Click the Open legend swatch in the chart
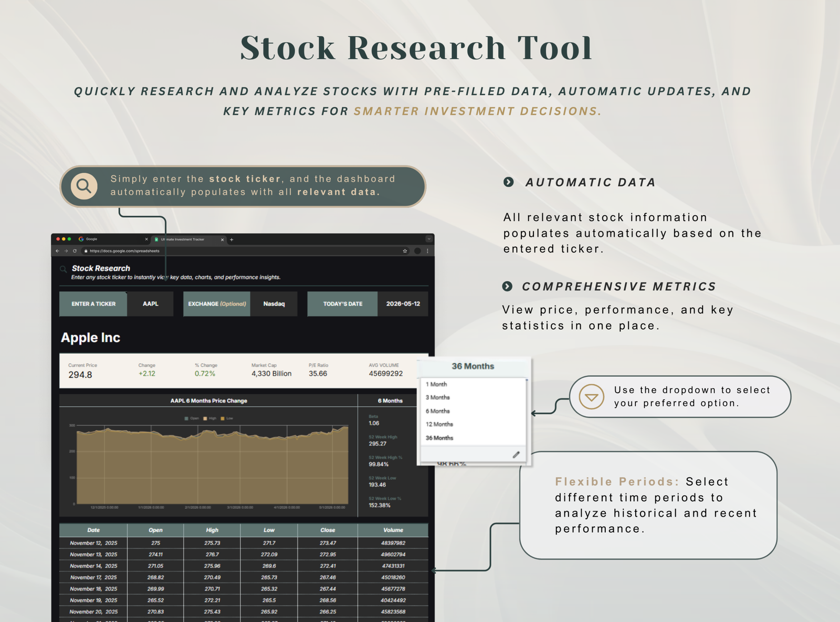Image resolution: width=840 pixels, height=622 pixels. pos(186,418)
